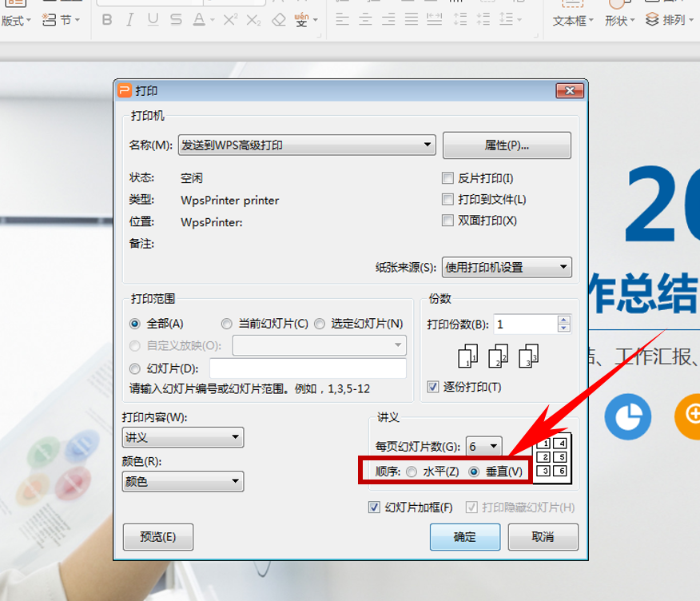This screenshot has width=700, height=601.
Task: Apply superscript formatting
Action: (x=230, y=20)
